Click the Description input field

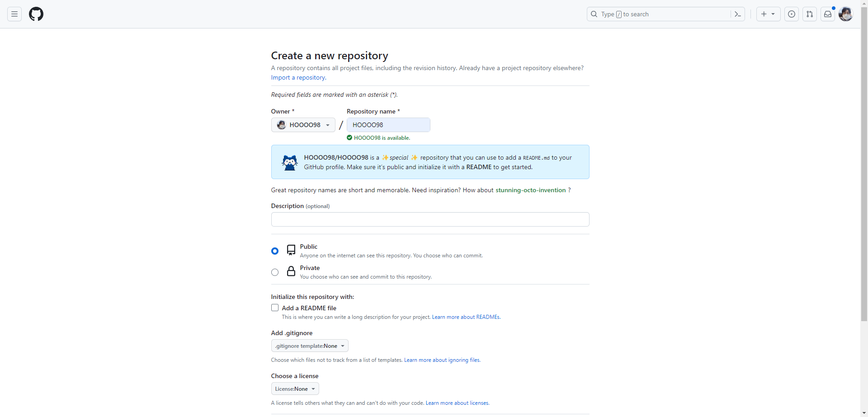point(430,219)
